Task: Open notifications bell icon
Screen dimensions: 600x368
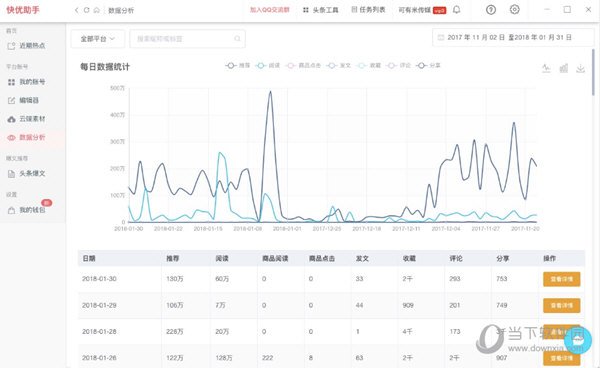Action: (x=457, y=10)
